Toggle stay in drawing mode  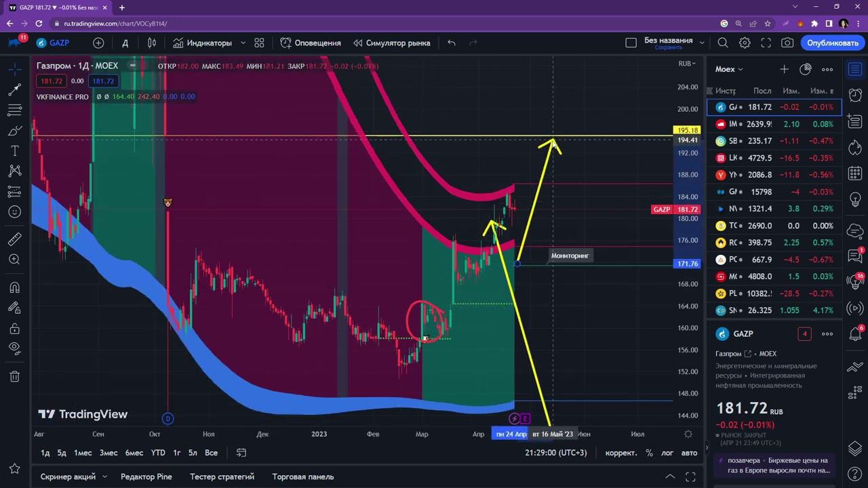[15, 308]
